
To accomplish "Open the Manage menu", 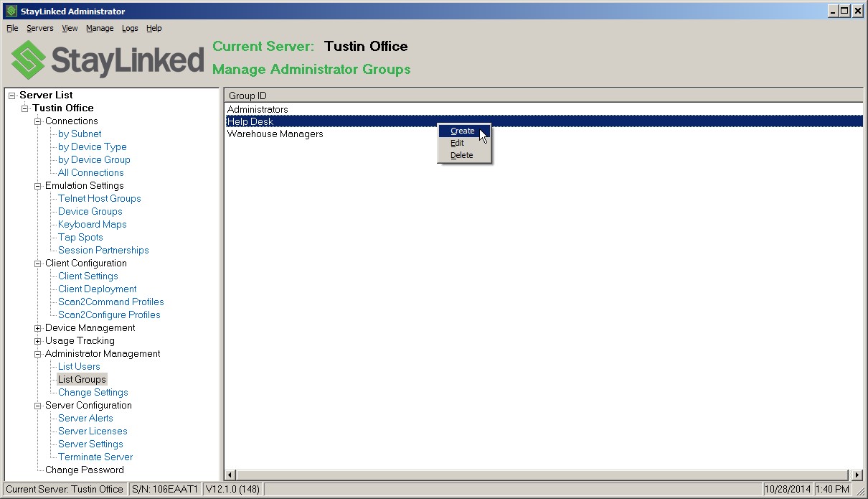I will tap(100, 28).
